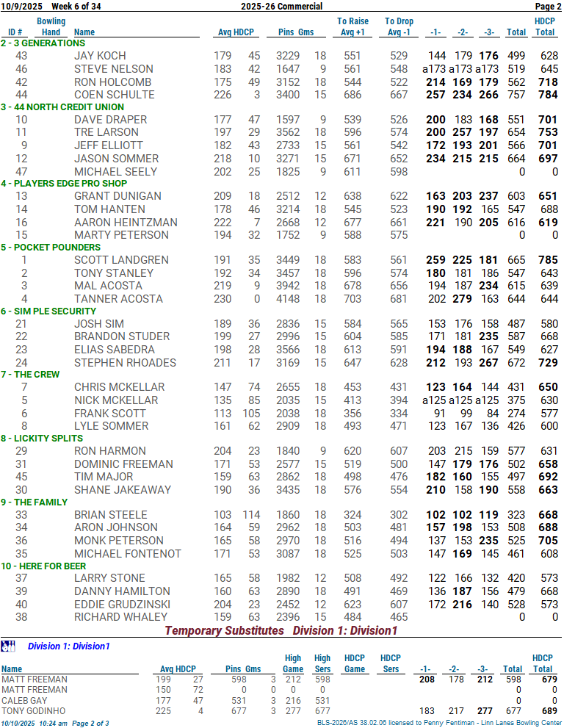Click the 'To Raise Avg +1' column header

point(352,27)
